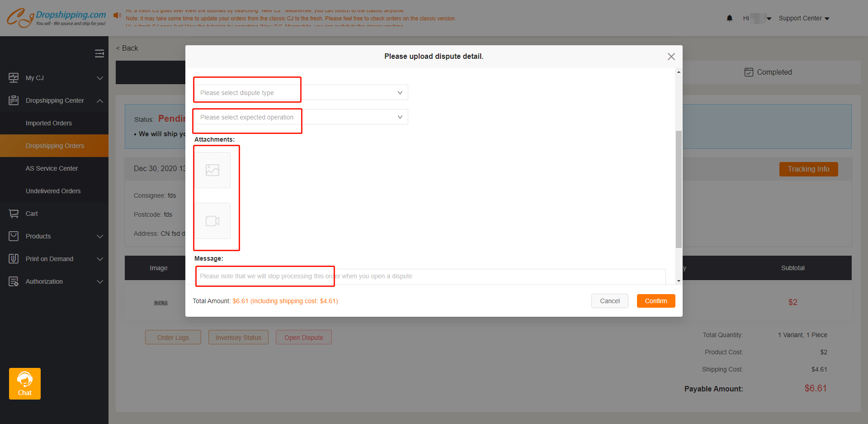Open Imported Orders in the sidebar

click(x=49, y=123)
